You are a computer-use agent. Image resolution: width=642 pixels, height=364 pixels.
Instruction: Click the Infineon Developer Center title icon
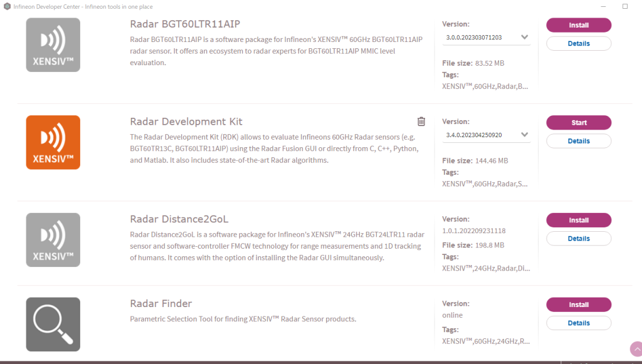point(7,6)
